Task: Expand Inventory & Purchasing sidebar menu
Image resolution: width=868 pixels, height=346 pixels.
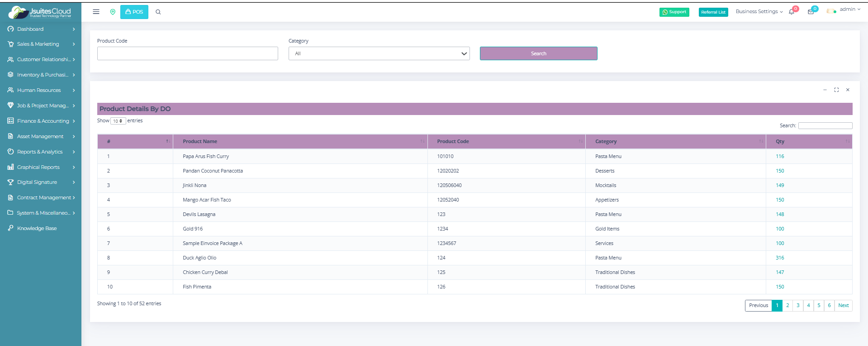Action: [42, 75]
